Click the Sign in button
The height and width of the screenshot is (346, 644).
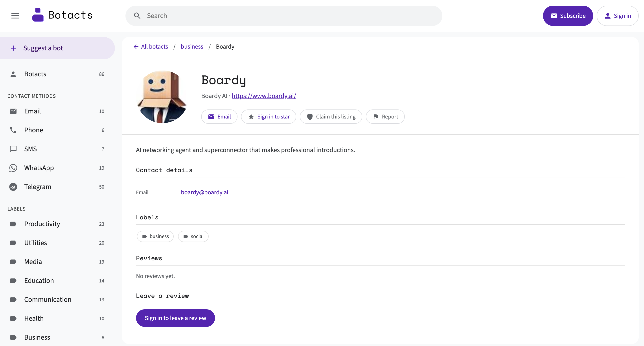617,16
